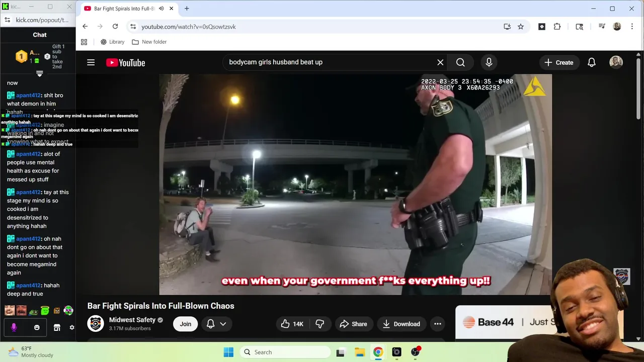
Task: View site information icon in address bar
Action: pyautogui.click(x=132, y=27)
